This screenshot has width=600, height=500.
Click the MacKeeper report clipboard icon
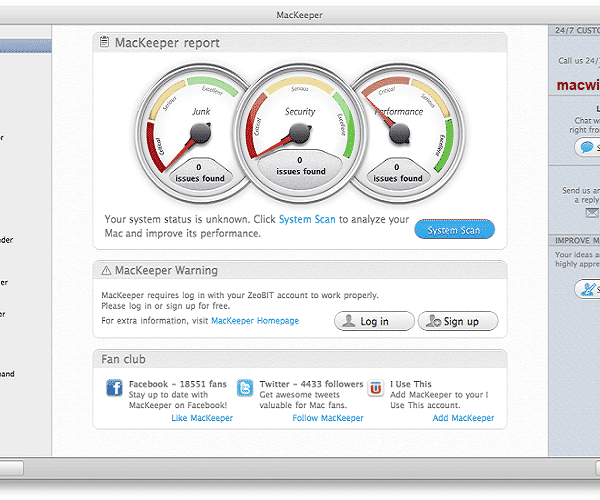(x=104, y=42)
